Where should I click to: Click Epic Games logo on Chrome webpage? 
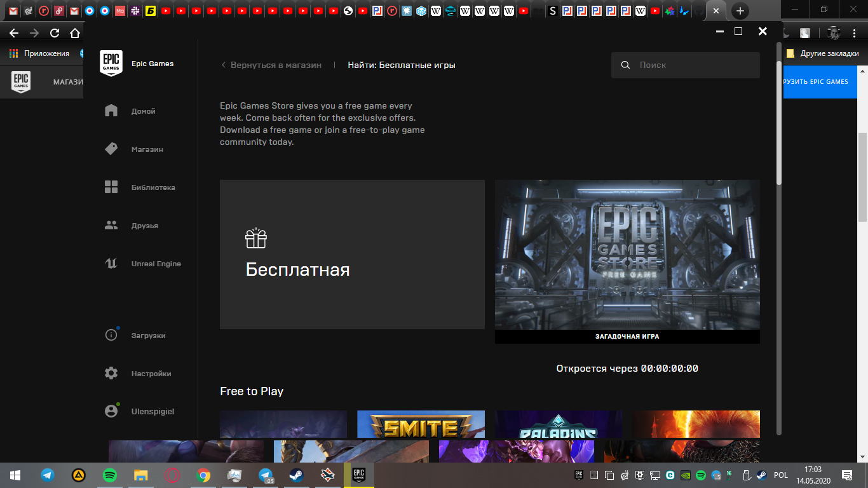pos(21,82)
